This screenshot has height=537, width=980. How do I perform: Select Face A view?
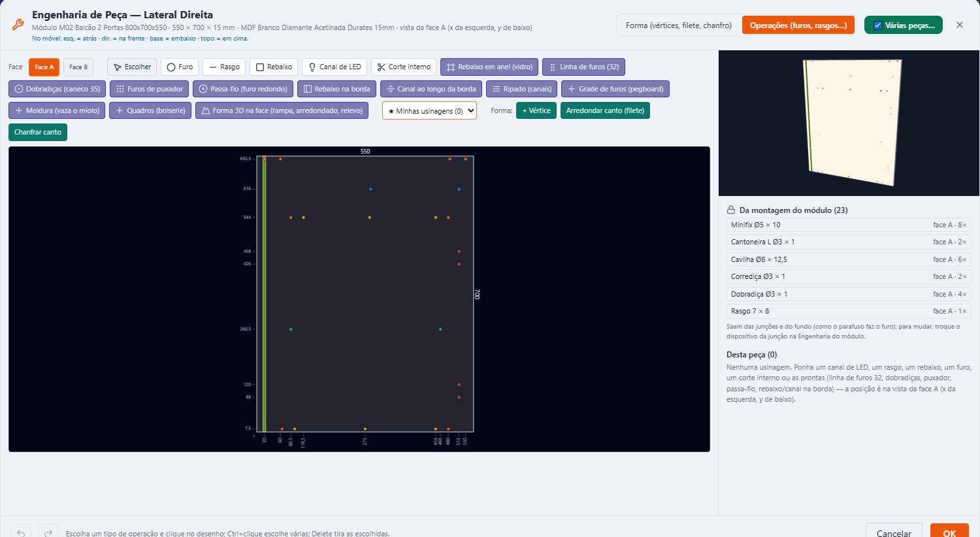(44, 67)
